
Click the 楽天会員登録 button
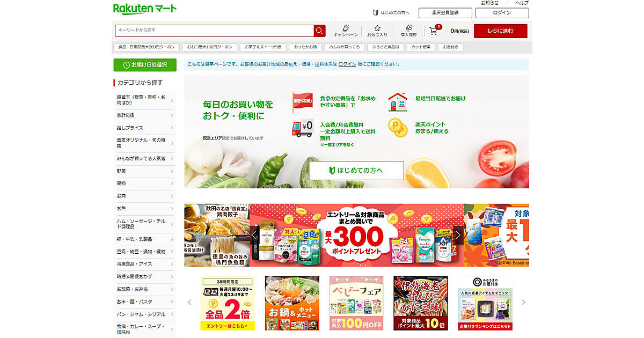point(445,13)
